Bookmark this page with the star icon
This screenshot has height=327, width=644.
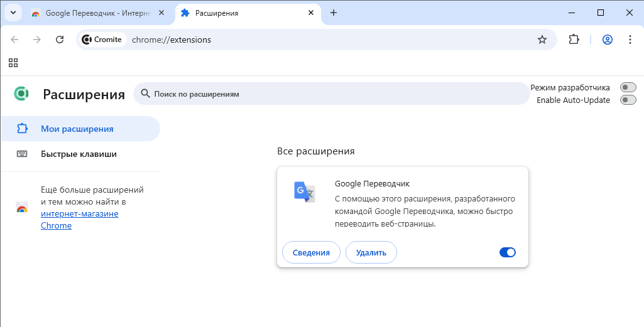click(542, 40)
